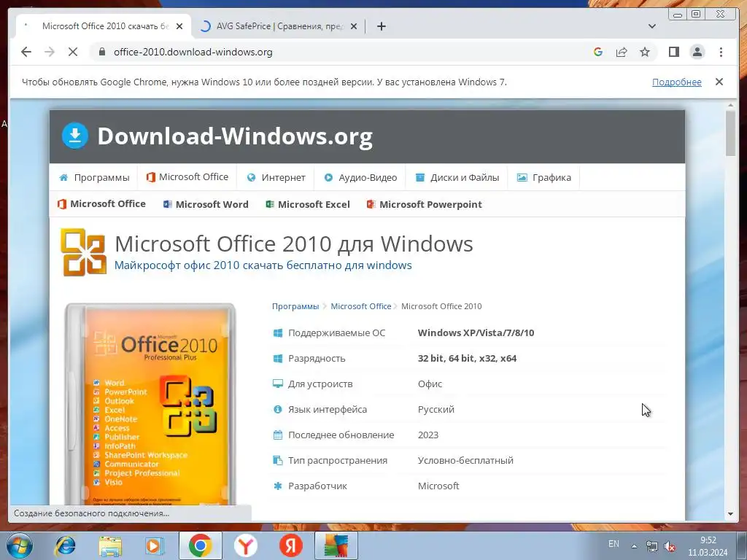Click the scrollbar down arrow
This screenshot has width=747, height=560.
tap(730, 514)
